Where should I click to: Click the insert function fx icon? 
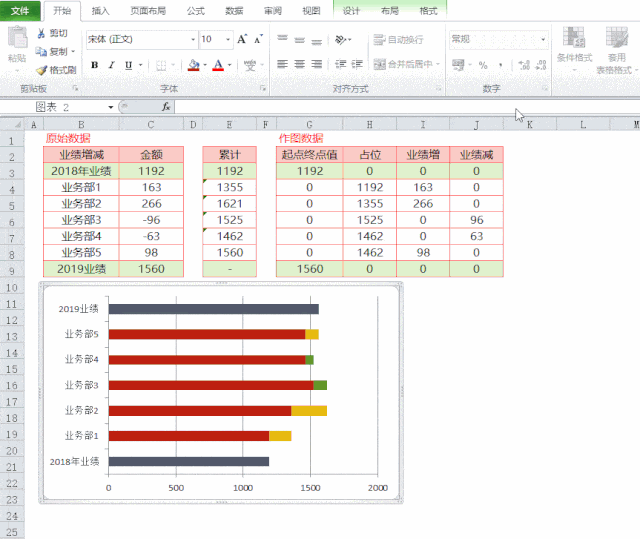pyautogui.click(x=165, y=106)
